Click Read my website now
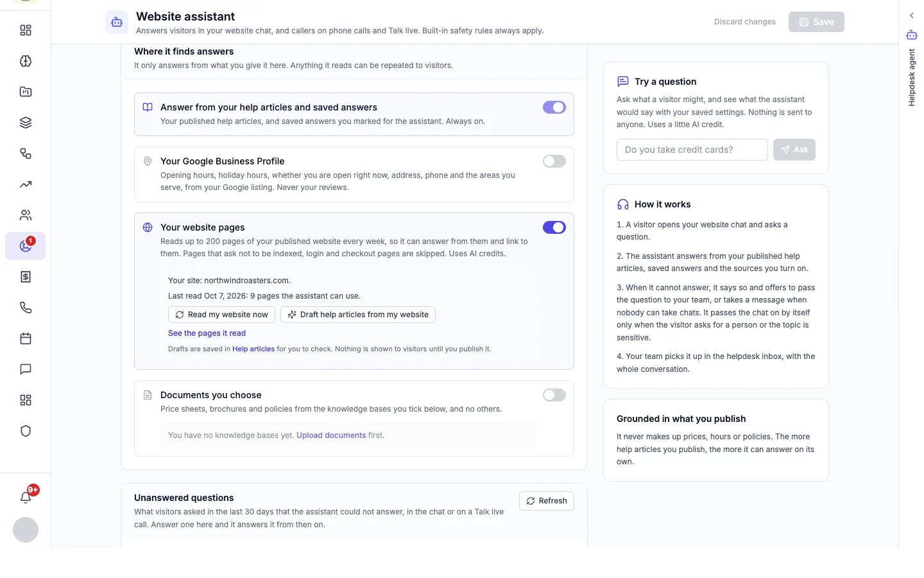 coord(222,315)
